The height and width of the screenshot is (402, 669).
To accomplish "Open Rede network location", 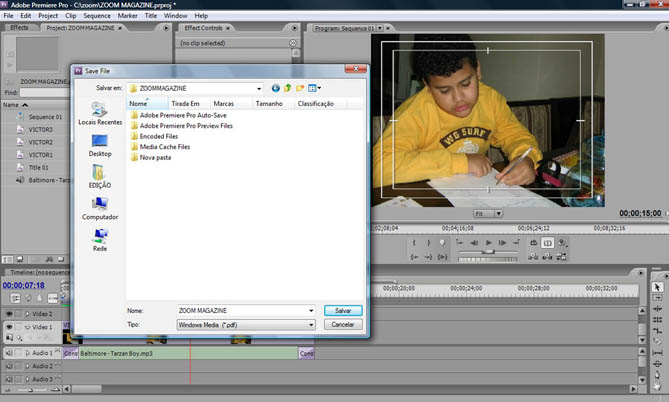I will coord(100,239).
